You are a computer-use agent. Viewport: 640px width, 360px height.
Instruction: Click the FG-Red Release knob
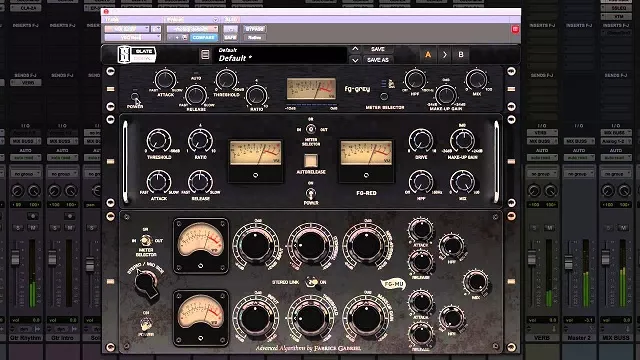point(200,182)
